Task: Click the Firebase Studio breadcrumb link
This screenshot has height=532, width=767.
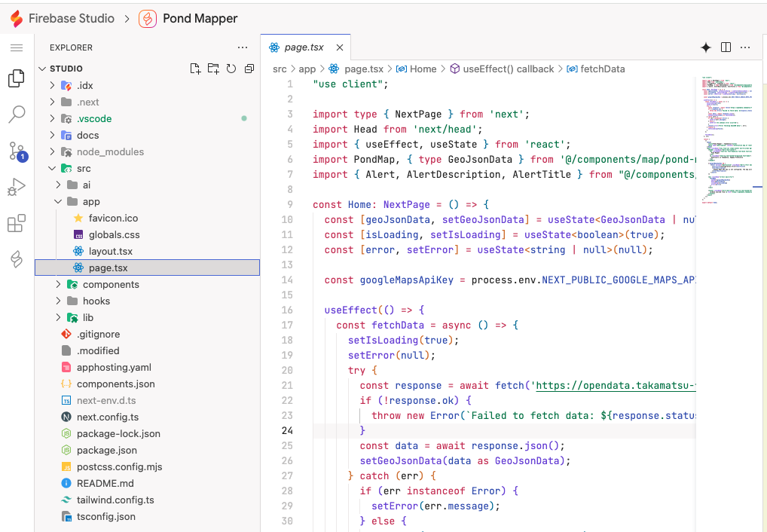Action: (72, 19)
